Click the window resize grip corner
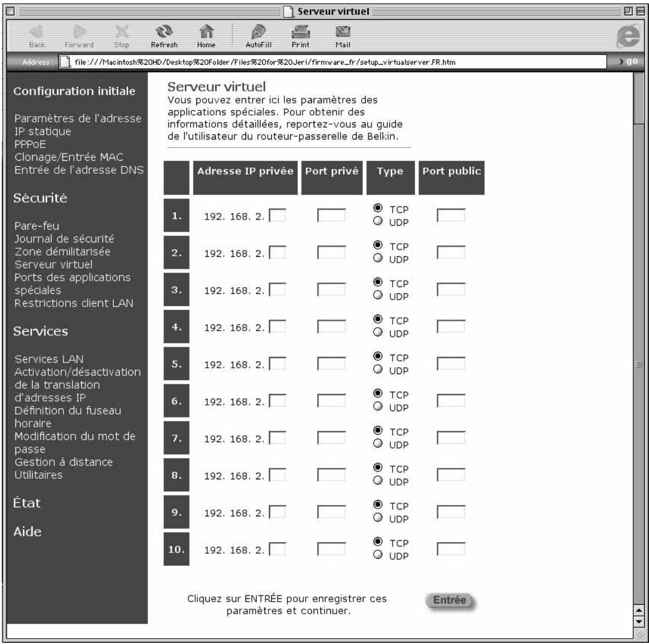 [639, 634]
